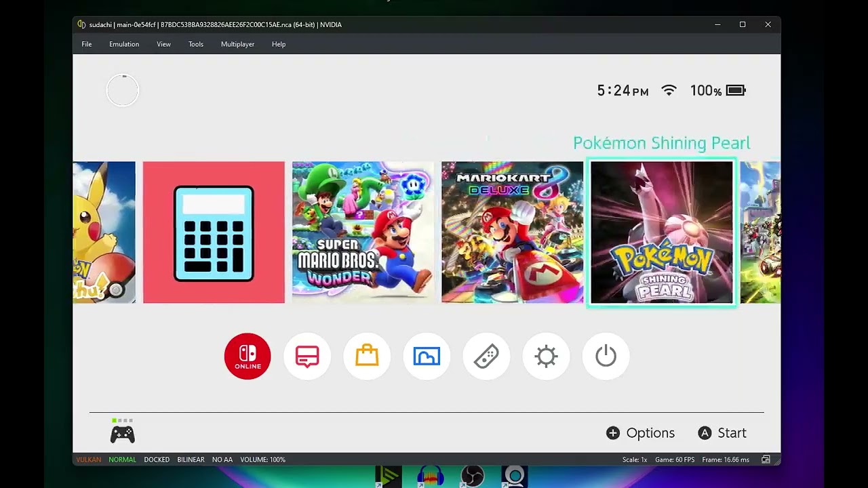Open the Album icon
Viewport: 868px width, 488px height.
click(x=427, y=356)
